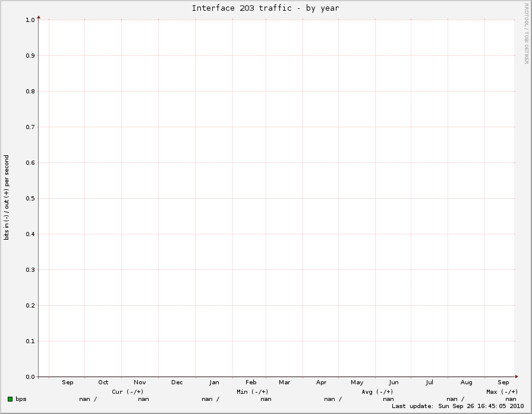Select the Jan label on the x-axis

pyautogui.click(x=213, y=382)
